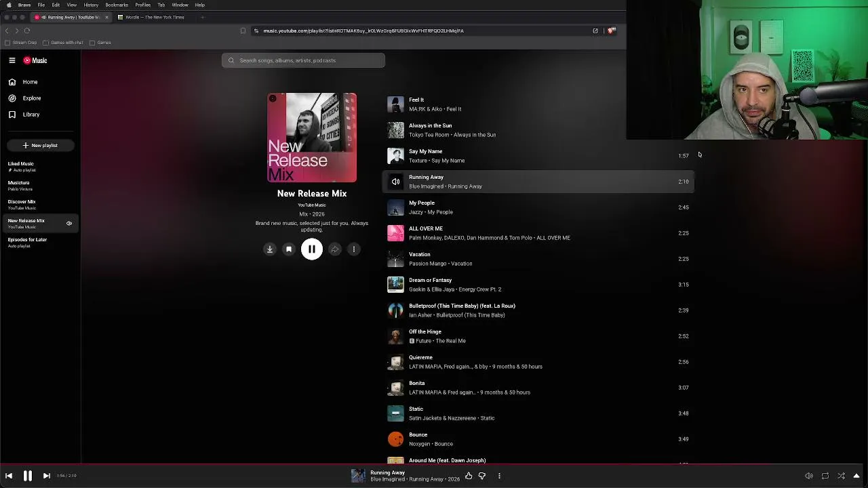Image resolution: width=868 pixels, height=488 pixels.
Task: Open the Games with chat bookmarks folder
Action: [x=62, y=43]
